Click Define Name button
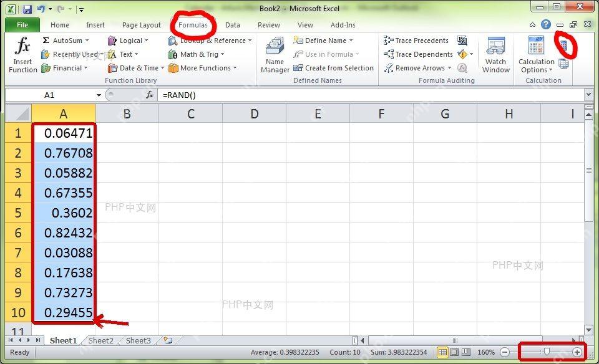 click(323, 41)
